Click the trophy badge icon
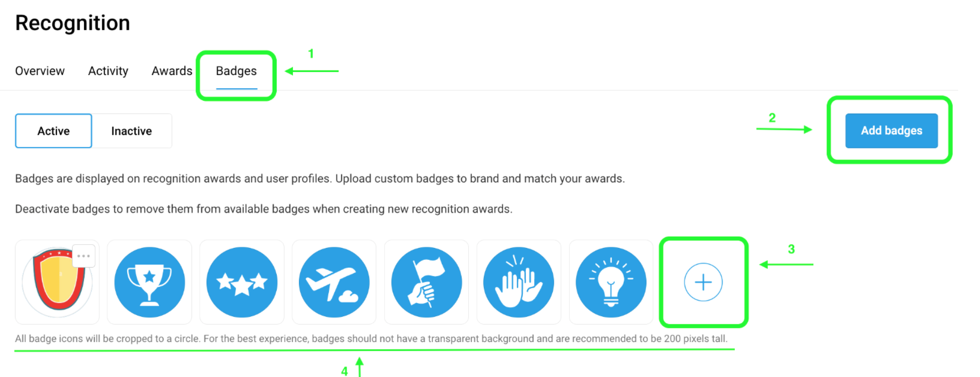This screenshot has width=980, height=377. coord(149,282)
